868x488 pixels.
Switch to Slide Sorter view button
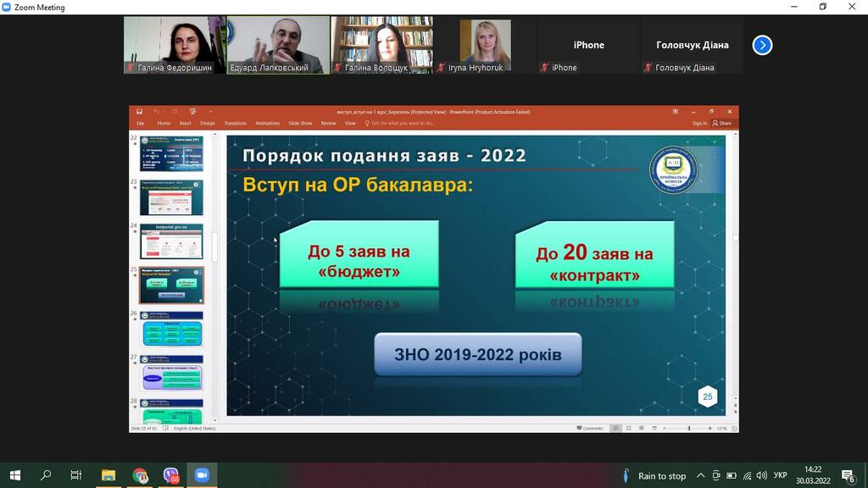point(628,428)
